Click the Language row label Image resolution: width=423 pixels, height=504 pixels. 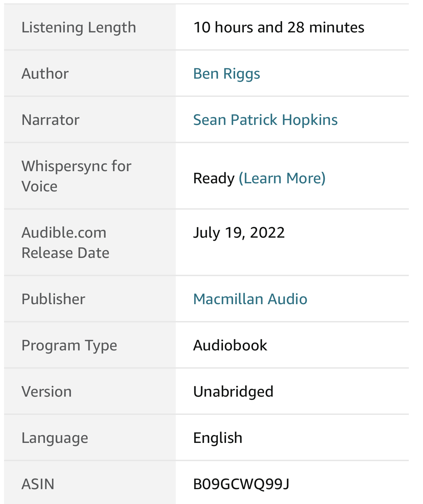[x=55, y=438]
